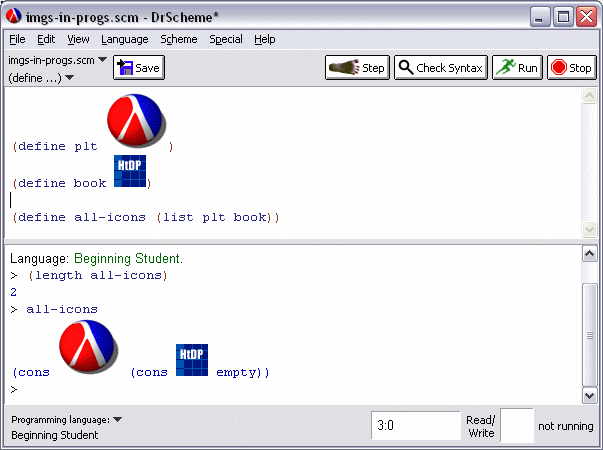Click the PLT lambda logo in interactions output
603x450 pixels.
tap(88, 347)
